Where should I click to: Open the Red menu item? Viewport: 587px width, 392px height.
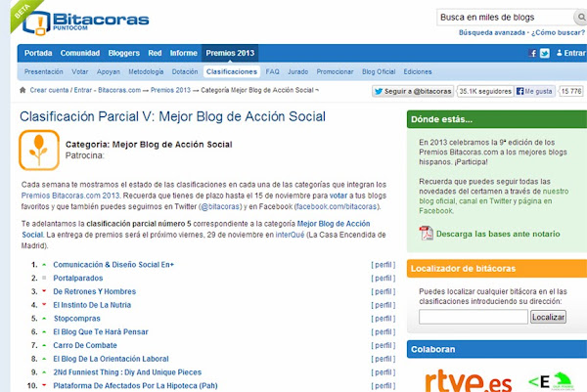[x=155, y=53]
